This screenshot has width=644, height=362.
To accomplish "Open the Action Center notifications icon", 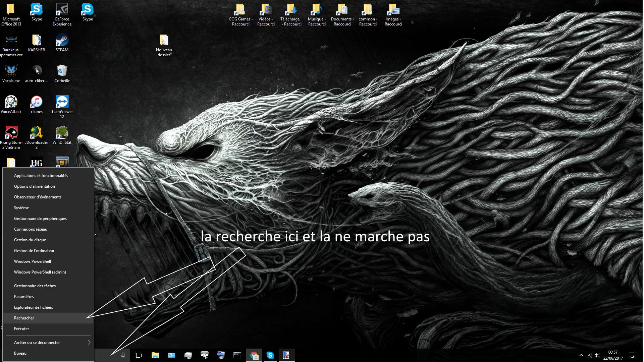I will [632, 355].
